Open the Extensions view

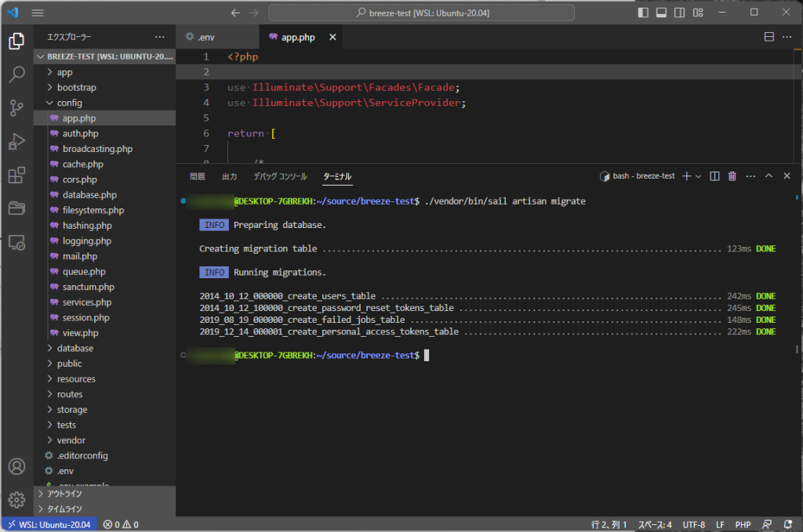point(17,176)
